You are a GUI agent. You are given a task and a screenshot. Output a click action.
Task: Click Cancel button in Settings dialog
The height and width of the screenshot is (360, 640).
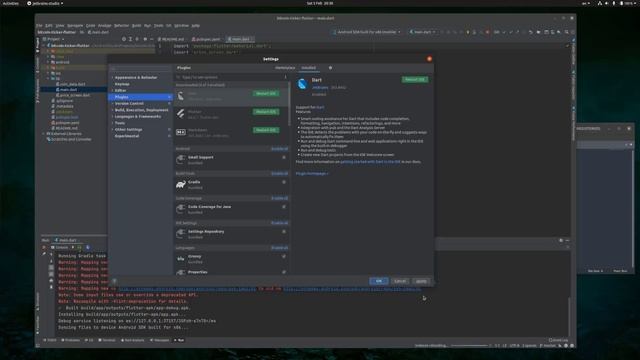(x=400, y=281)
